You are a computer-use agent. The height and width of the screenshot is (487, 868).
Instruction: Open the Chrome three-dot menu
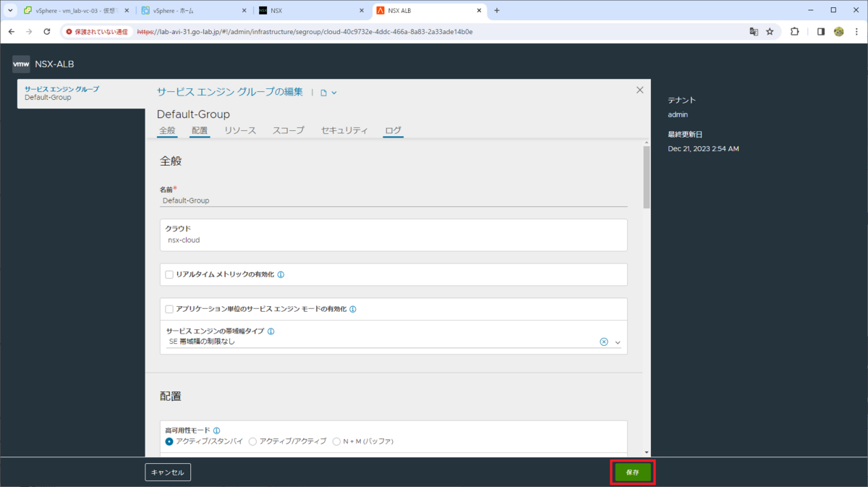click(x=856, y=32)
